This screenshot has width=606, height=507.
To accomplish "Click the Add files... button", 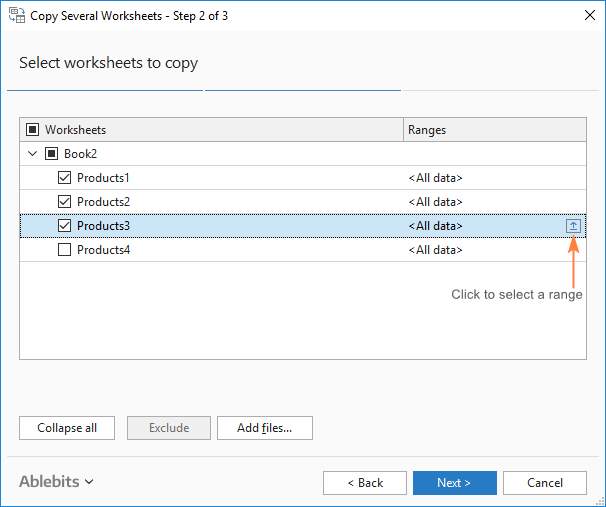I will tap(264, 428).
